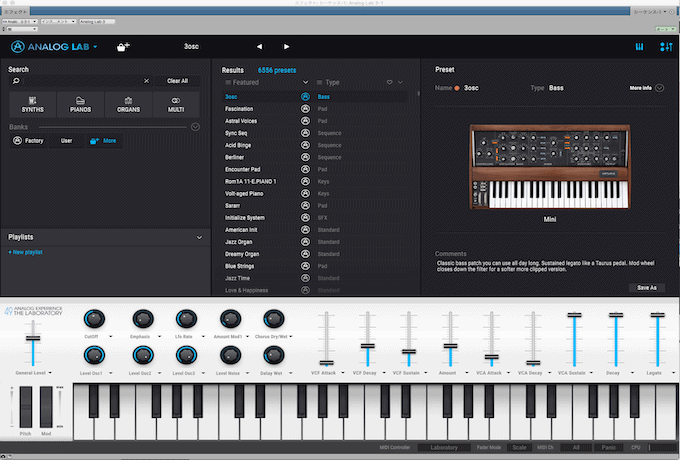Click the VCA Sustain fader
The height and width of the screenshot is (460, 680).
pos(574,315)
